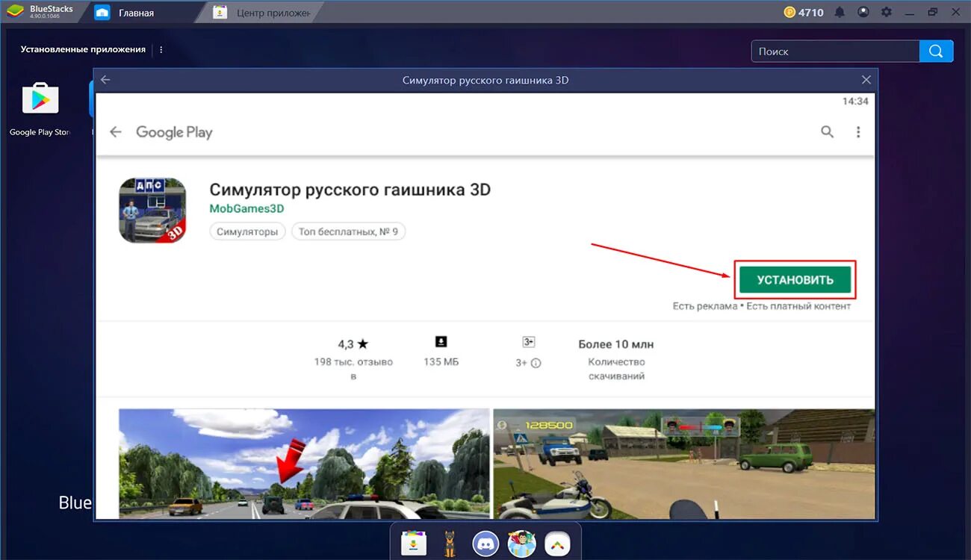Launch Discord from the dock
Viewport: 971px width, 560px height.
(x=485, y=544)
